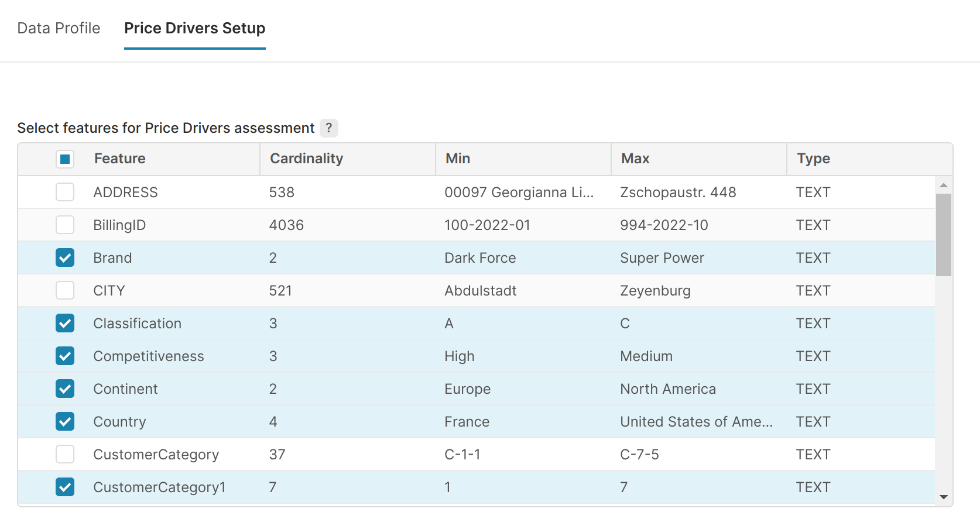Disable the Continent feature checkbox
The height and width of the screenshot is (529, 980).
point(65,389)
